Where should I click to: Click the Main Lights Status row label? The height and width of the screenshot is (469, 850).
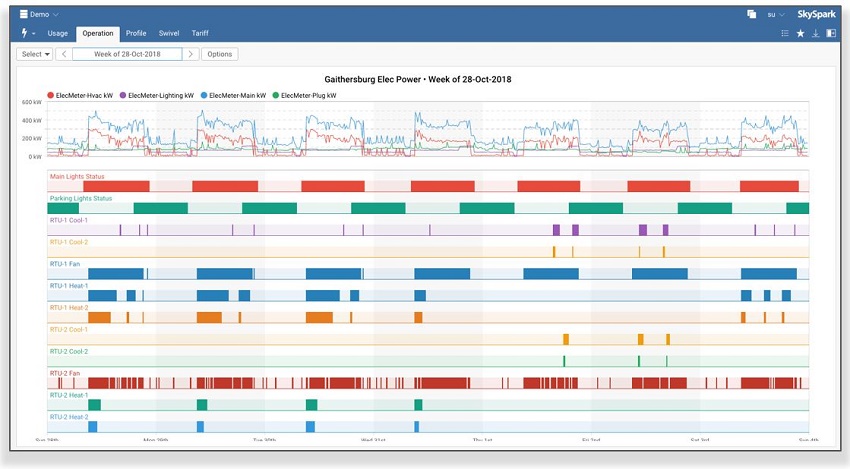[x=77, y=176]
